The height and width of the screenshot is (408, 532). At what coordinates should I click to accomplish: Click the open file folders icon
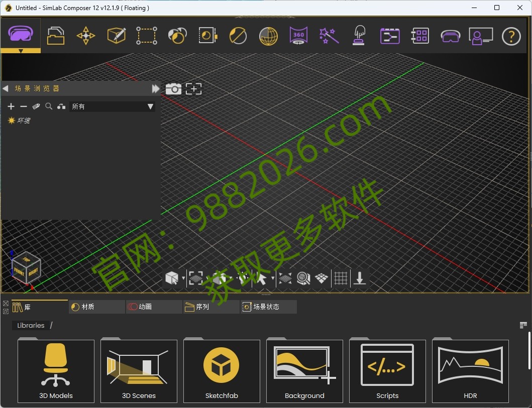56,36
